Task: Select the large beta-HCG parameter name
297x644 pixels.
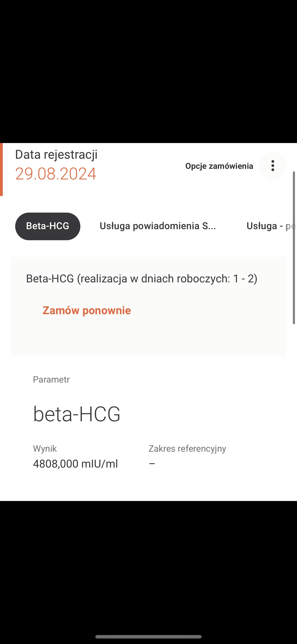Action: click(76, 414)
